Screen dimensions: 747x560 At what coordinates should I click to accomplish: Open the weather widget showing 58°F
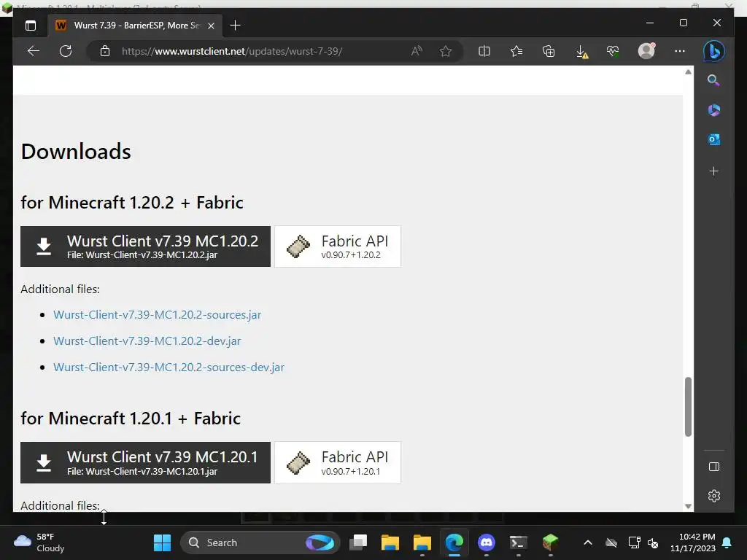39,542
